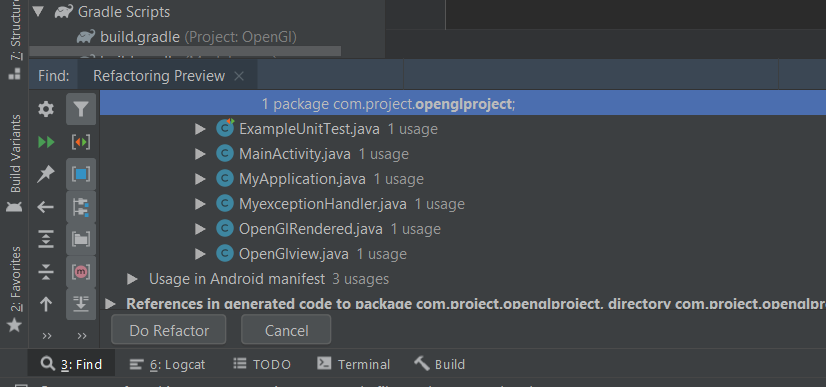The width and height of the screenshot is (826, 387).
Task: Expand OpenGlview.java usages
Action: pyautogui.click(x=200, y=254)
